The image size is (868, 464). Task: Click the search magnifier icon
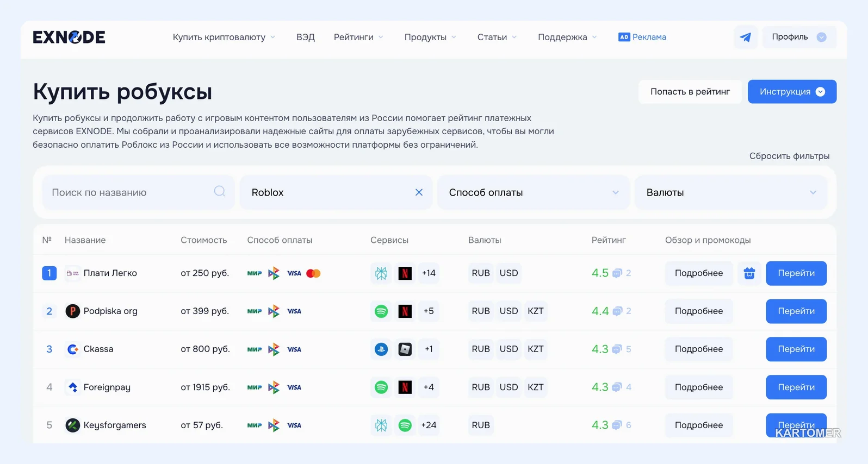[x=220, y=191]
